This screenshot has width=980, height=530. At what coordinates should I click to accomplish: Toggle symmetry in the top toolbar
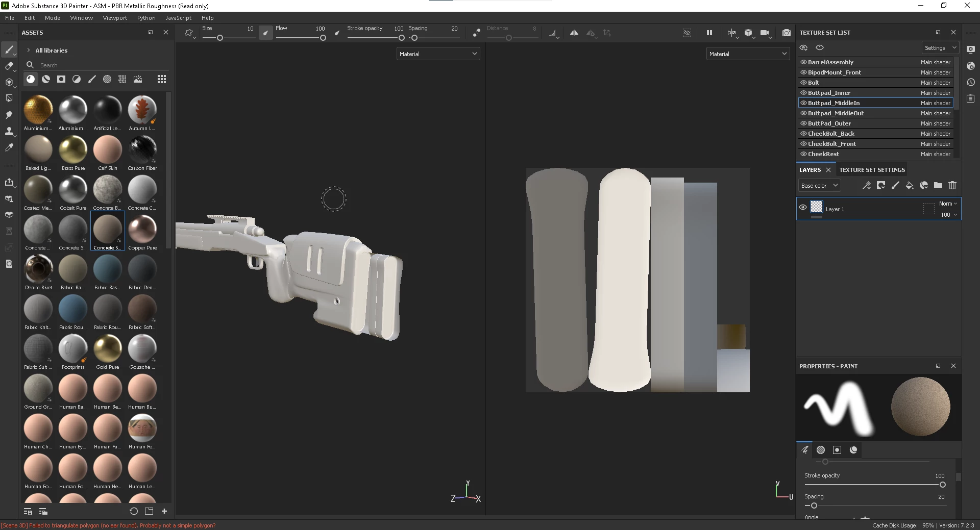pyautogui.click(x=574, y=33)
